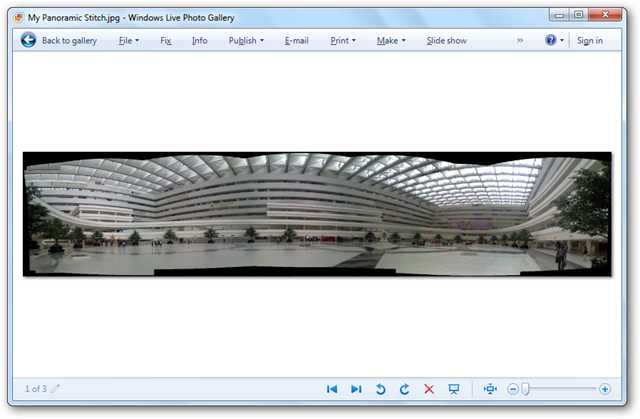Click the Sign in link
This screenshot has height=419, width=640.
coord(590,41)
